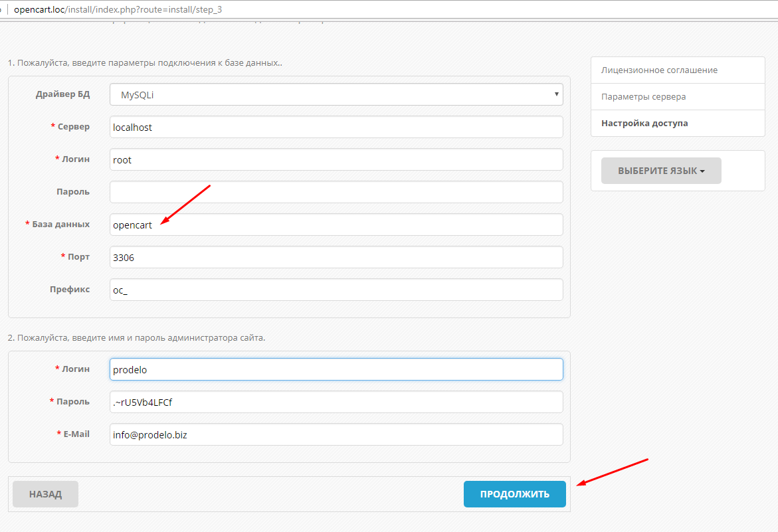The image size is (778, 532).
Task: Click the E-Mail field label
Action: 76,434
